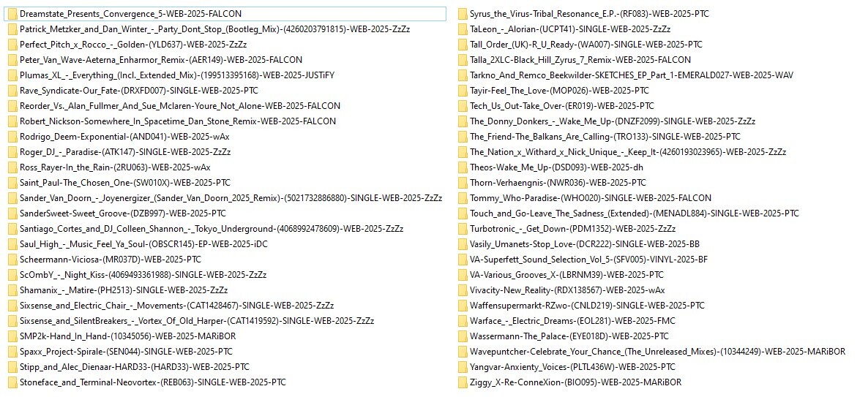Click folder icon of SanderSweet-Sweet_Groove
This screenshot has width=868, height=397.
pos(12,213)
